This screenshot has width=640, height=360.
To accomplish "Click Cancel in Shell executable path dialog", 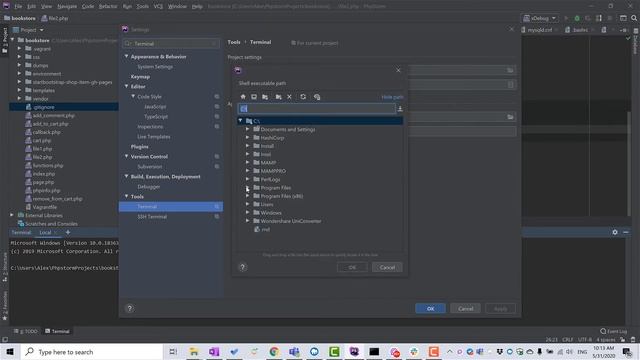I will tap(387, 267).
